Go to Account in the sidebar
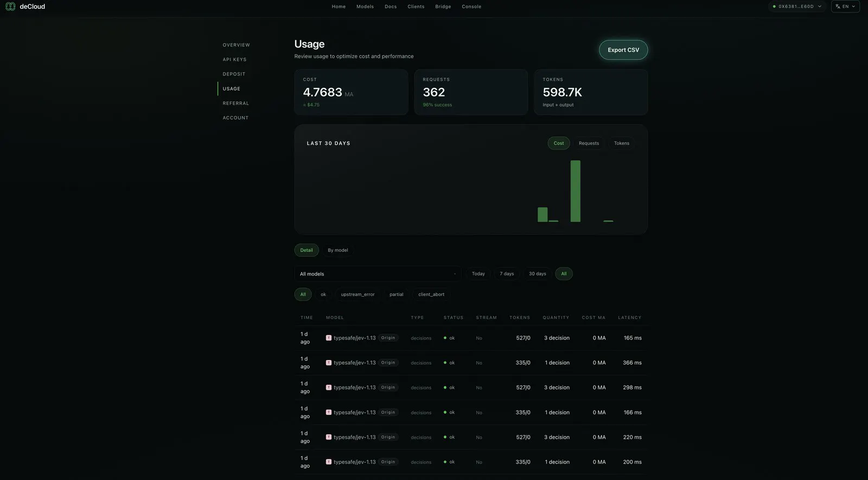This screenshot has height=480, width=868. (235, 118)
